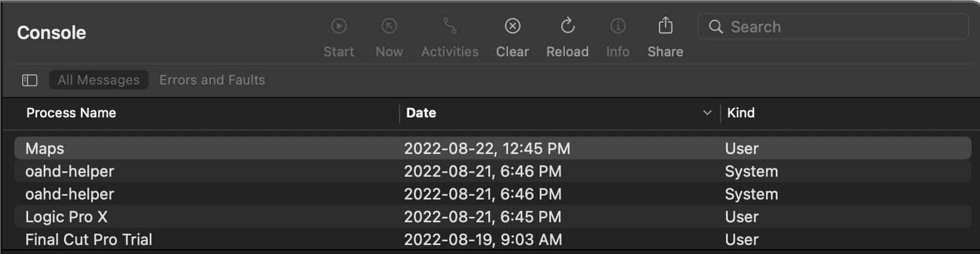Toggle the sidebar visibility icon
The height and width of the screenshot is (254, 980).
[30, 80]
